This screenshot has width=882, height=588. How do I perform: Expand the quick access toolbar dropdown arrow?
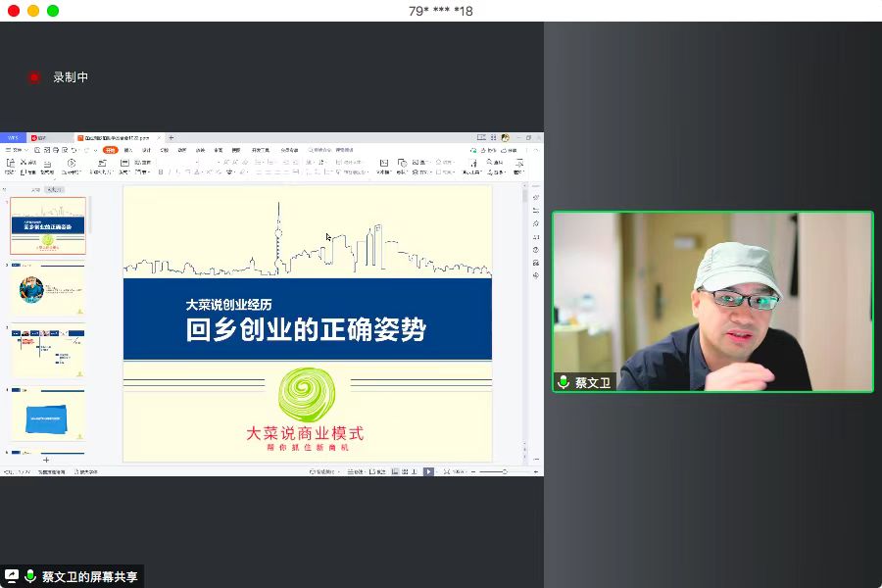pos(94,150)
